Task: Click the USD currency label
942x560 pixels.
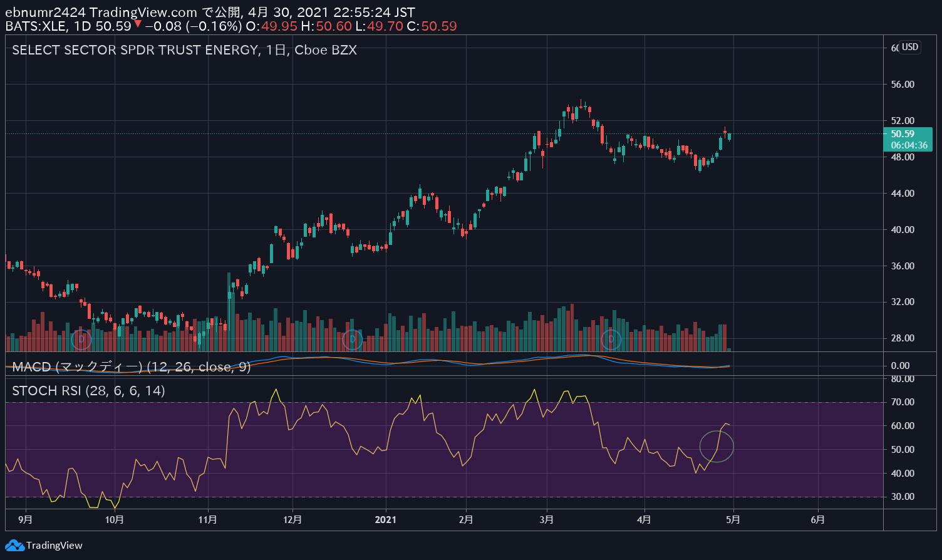Action: [910, 47]
